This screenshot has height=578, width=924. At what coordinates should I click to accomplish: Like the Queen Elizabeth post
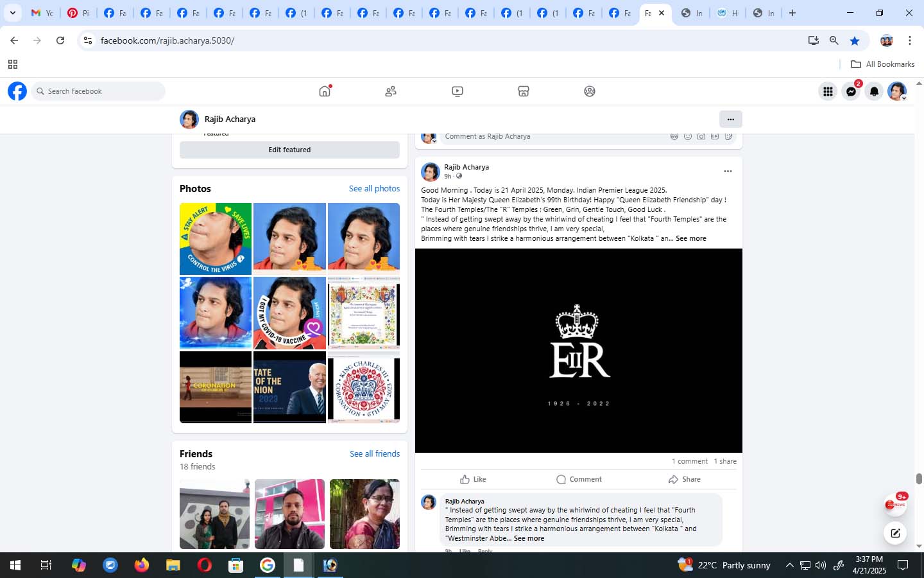coord(473,479)
